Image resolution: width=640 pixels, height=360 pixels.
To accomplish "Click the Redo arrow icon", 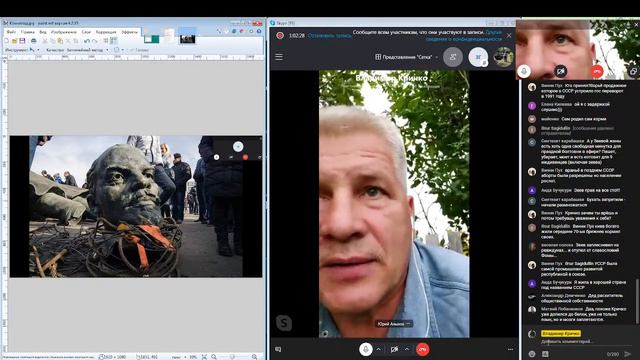I will coord(95,41).
